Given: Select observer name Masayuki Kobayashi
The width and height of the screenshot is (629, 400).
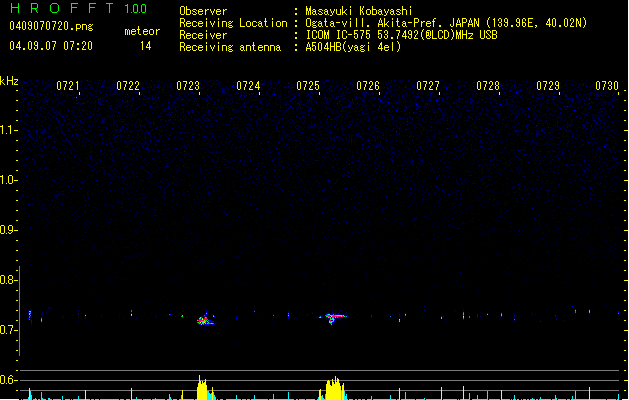Looking at the screenshot, I should [359, 11].
